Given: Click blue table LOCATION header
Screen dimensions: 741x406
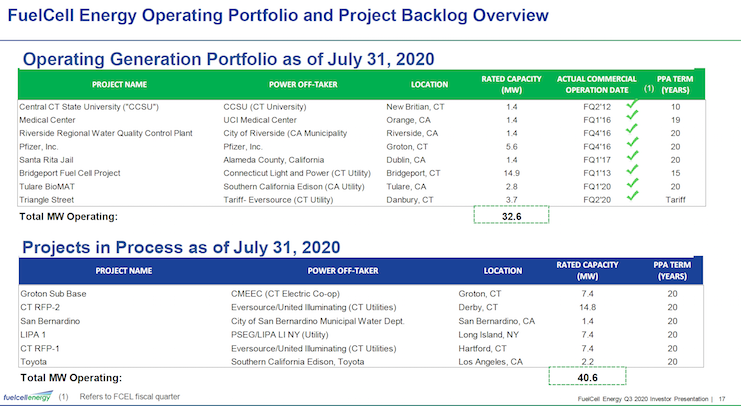Looking at the screenshot, I should coord(503,271).
